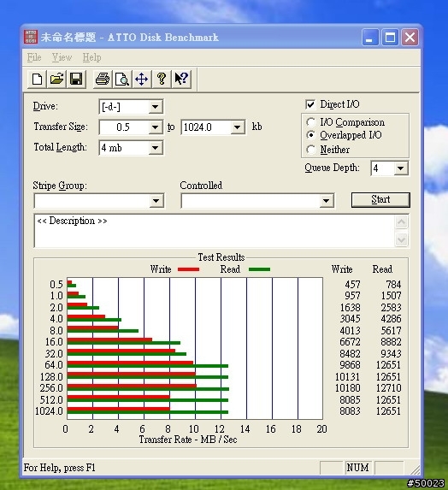Image resolution: width=448 pixels, height=490 pixels.
Task: Select the I/O Comparison radio button
Action: click(x=311, y=122)
